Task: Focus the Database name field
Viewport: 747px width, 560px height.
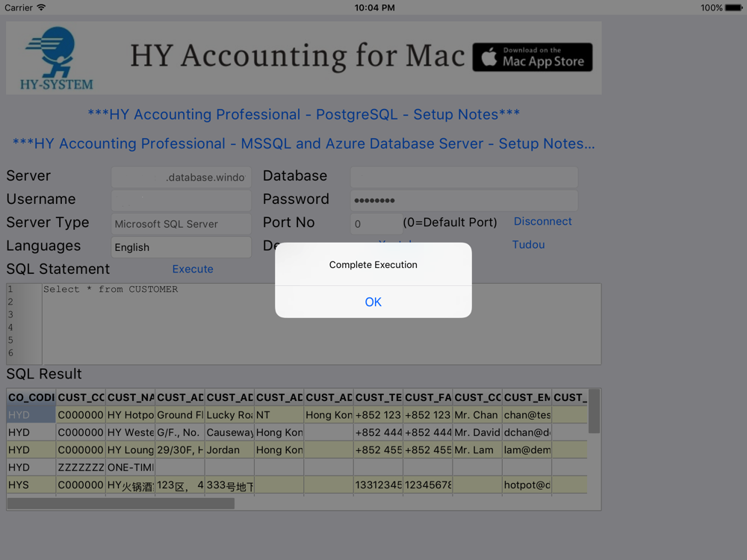Action: click(x=464, y=177)
